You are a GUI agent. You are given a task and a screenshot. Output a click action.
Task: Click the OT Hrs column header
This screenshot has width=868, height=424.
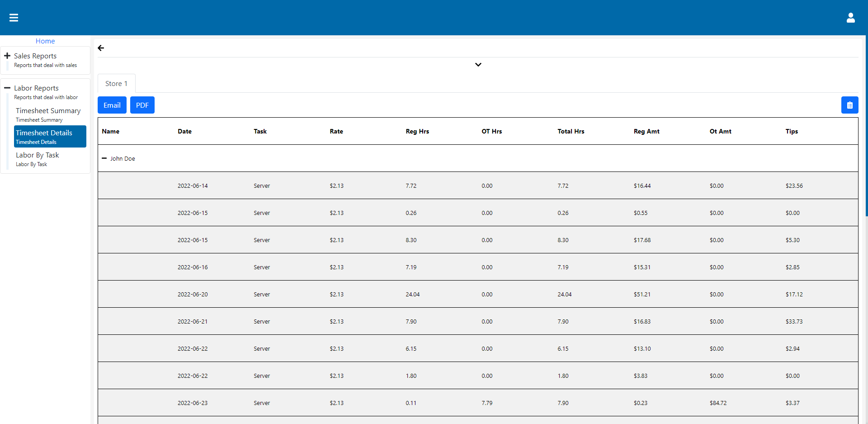[492, 131]
